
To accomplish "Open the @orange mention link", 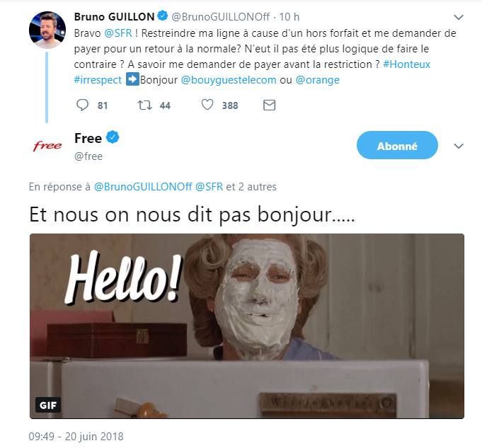I will click(318, 80).
